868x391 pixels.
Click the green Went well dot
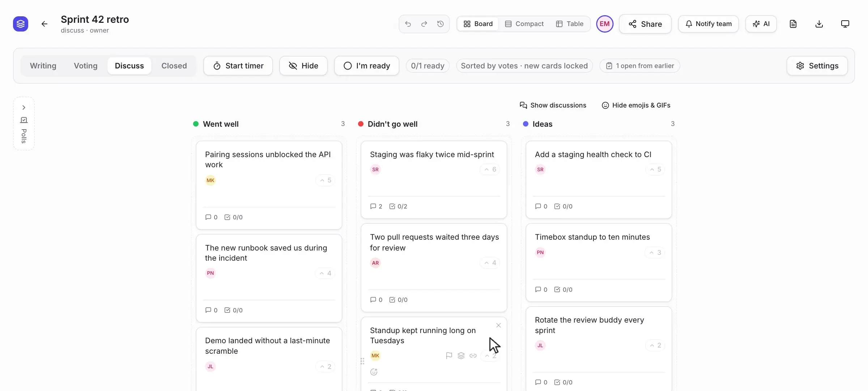coord(196,124)
